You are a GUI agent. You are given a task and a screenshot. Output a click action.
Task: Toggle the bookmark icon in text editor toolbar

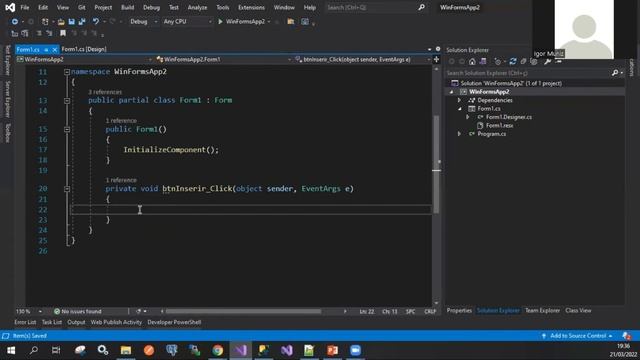pos(63,33)
